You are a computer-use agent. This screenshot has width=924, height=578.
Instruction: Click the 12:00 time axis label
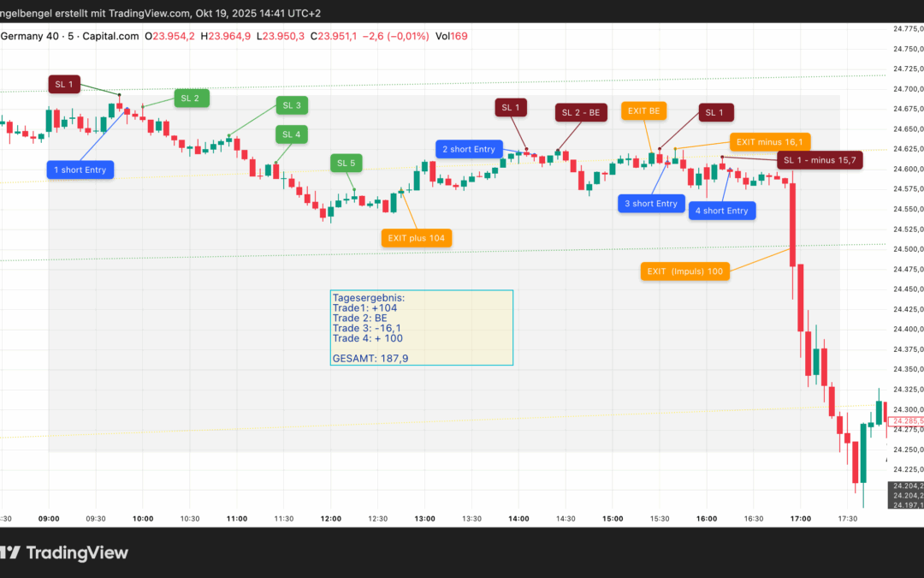coord(331,518)
